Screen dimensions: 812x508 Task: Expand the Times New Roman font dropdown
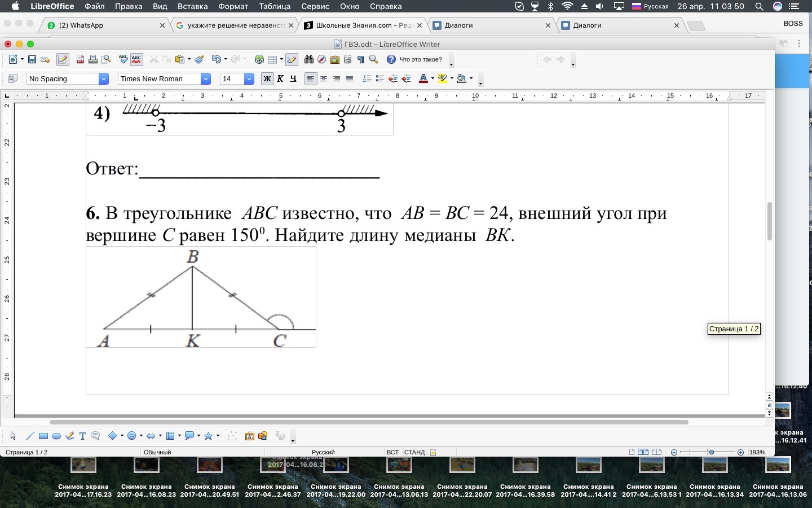tap(206, 79)
